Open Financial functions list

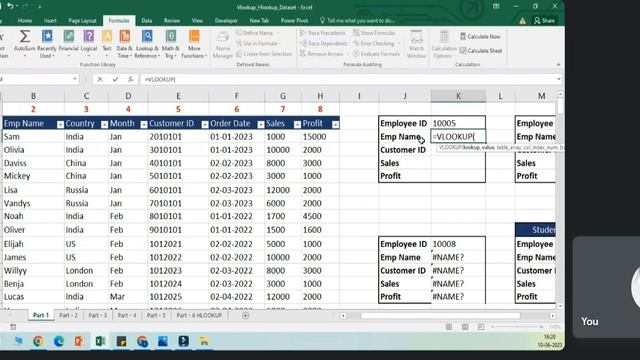pyautogui.click(x=68, y=43)
